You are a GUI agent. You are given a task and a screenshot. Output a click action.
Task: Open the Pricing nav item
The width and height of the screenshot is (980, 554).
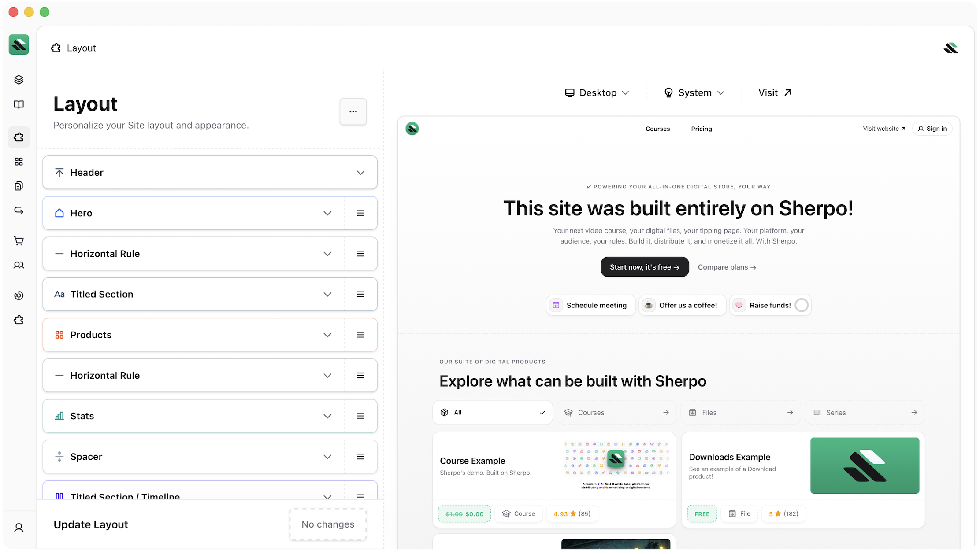701,129
